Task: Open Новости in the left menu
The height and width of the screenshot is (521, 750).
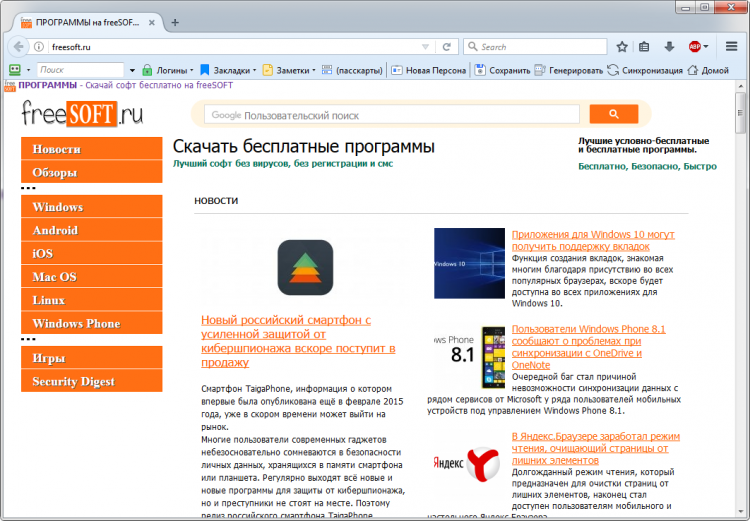Action: (x=92, y=149)
